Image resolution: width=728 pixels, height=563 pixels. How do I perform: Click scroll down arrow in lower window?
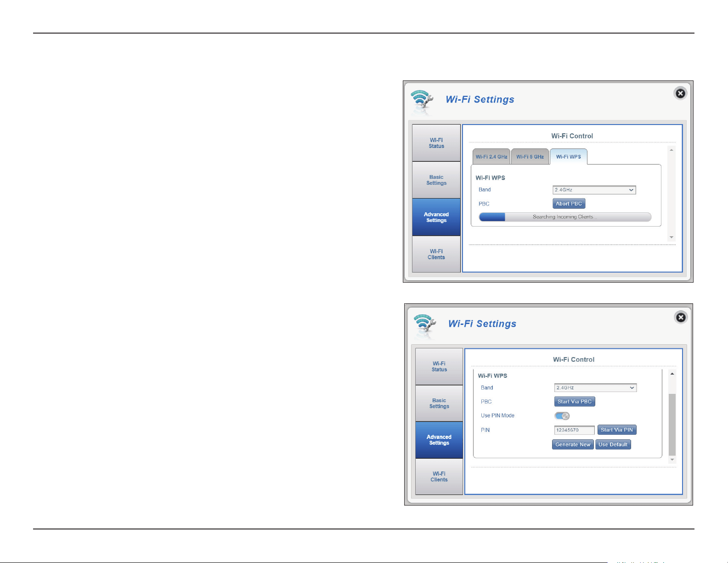click(x=672, y=460)
